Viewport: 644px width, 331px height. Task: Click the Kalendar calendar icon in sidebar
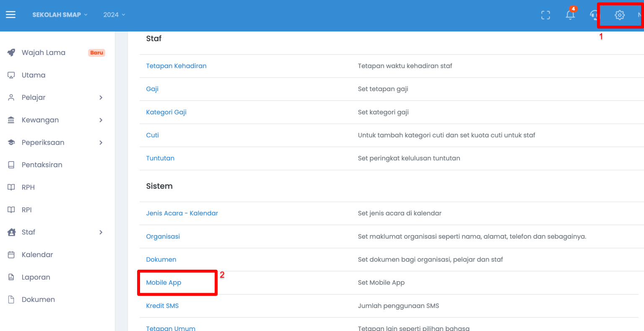(x=11, y=255)
